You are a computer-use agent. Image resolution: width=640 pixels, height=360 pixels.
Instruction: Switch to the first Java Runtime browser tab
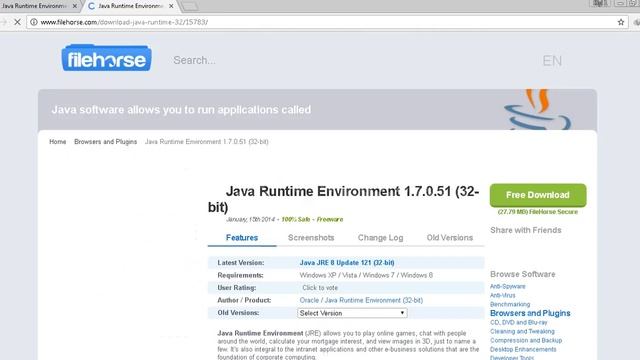pyautogui.click(x=35, y=6)
